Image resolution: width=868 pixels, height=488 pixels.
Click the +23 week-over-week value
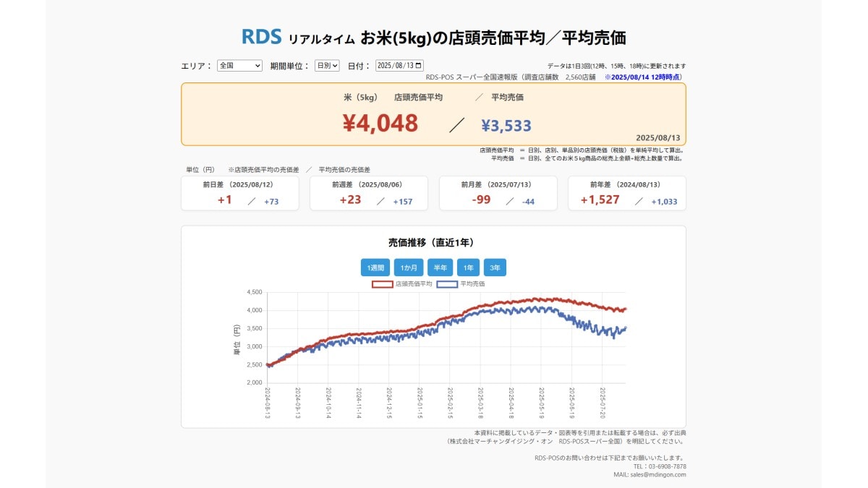(x=350, y=200)
